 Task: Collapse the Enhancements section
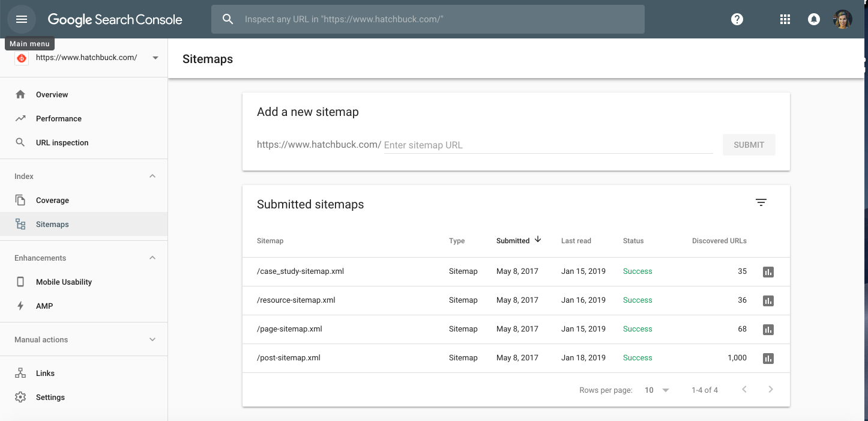(x=152, y=258)
